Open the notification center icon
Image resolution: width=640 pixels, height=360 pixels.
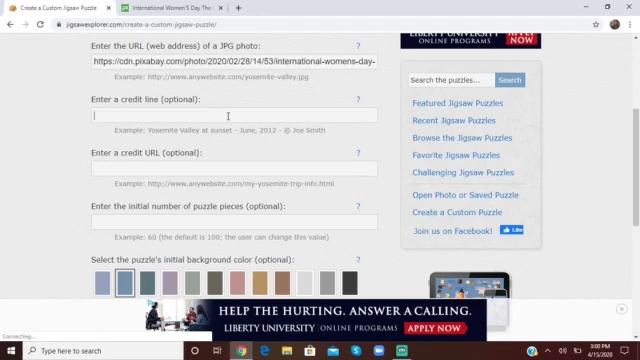(624, 351)
